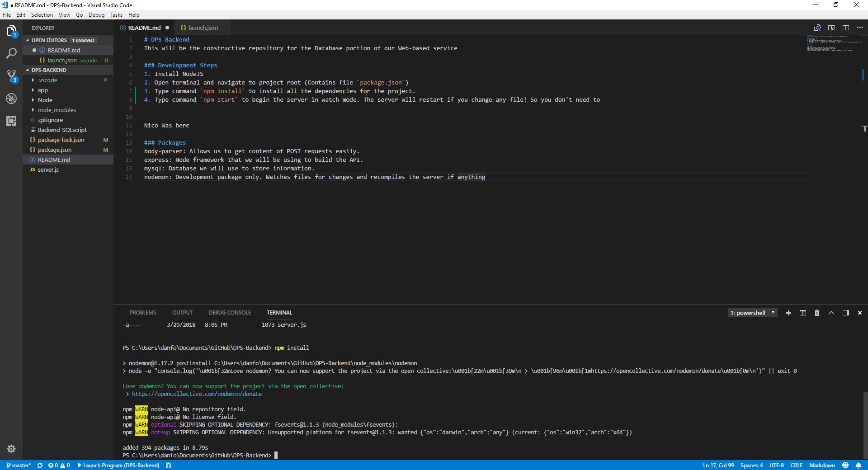The width and height of the screenshot is (868, 470).
Task: Click Launch Program (DPS-Backend) in status bar
Action: tap(118, 465)
